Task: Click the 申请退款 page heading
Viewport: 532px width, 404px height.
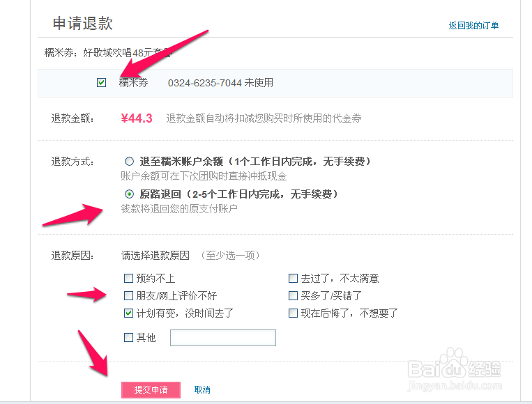Action: [x=82, y=24]
